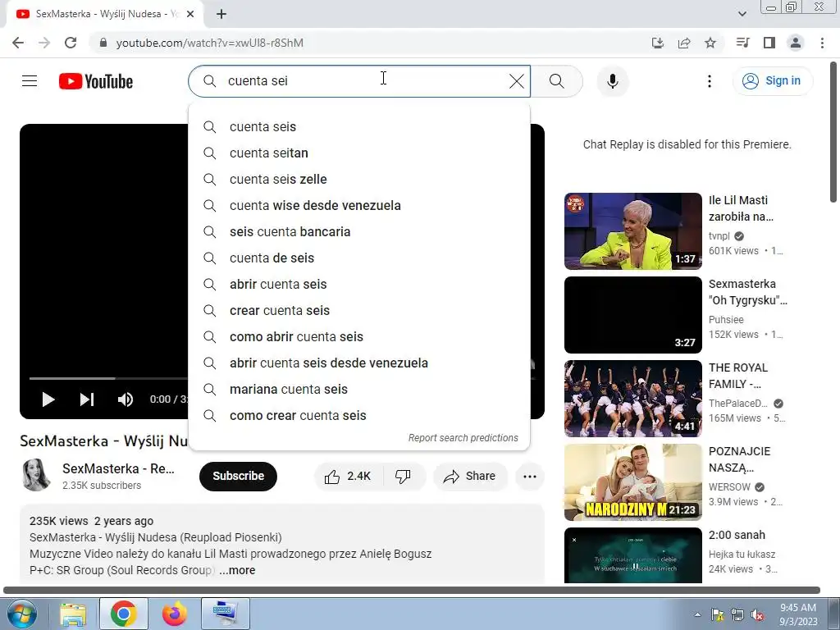The height and width of the screenshot is (630, 840).
Task: Select suggestion 'cuenta seis zelle'
Action: tap(359, 180)
